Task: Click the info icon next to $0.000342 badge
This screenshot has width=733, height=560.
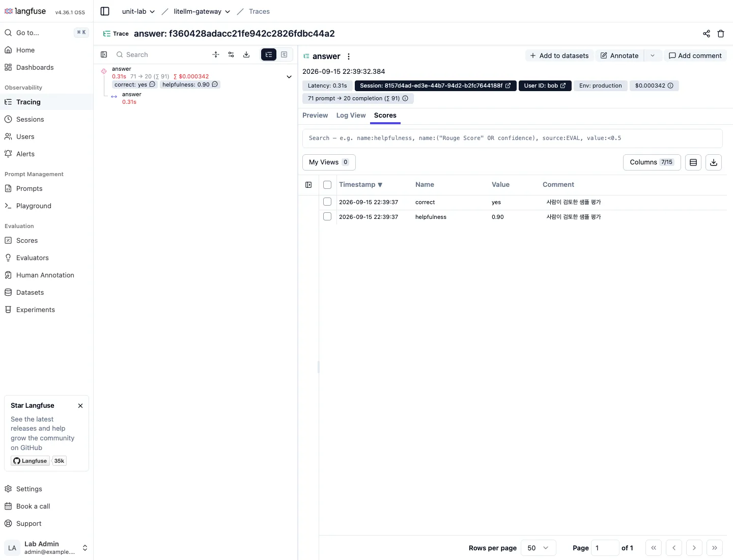Action: point(670,86)
